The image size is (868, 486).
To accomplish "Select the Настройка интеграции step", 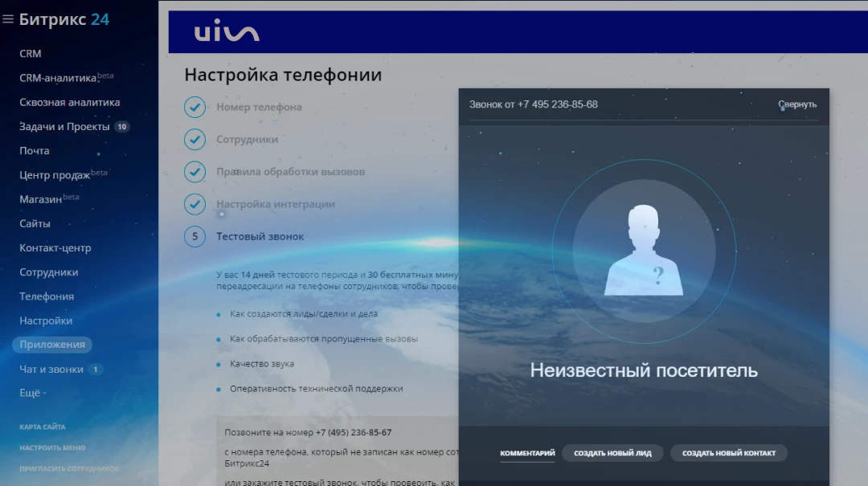I will pyautogui.click(x=276, y=204).
